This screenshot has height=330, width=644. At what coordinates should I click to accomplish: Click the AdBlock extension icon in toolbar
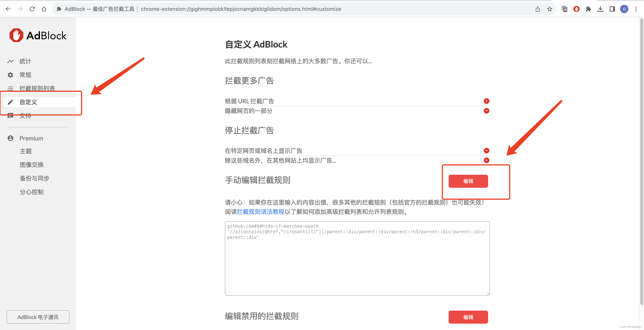click(x=576, y=9)
